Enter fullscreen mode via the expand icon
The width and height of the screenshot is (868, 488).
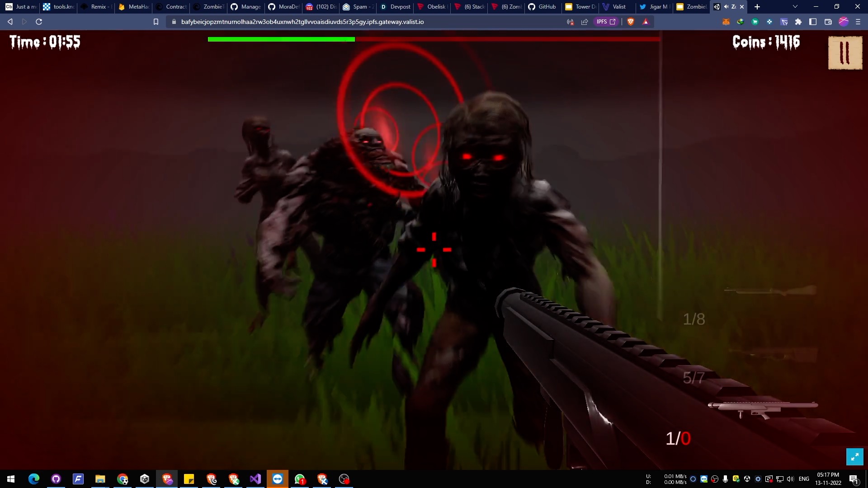(x=854, y=457)
